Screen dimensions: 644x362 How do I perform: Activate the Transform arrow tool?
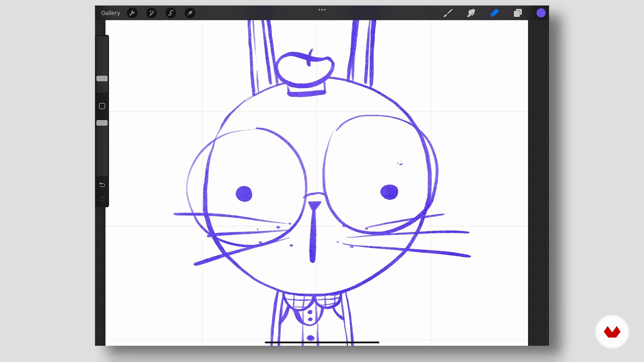[x=190, y=13]
